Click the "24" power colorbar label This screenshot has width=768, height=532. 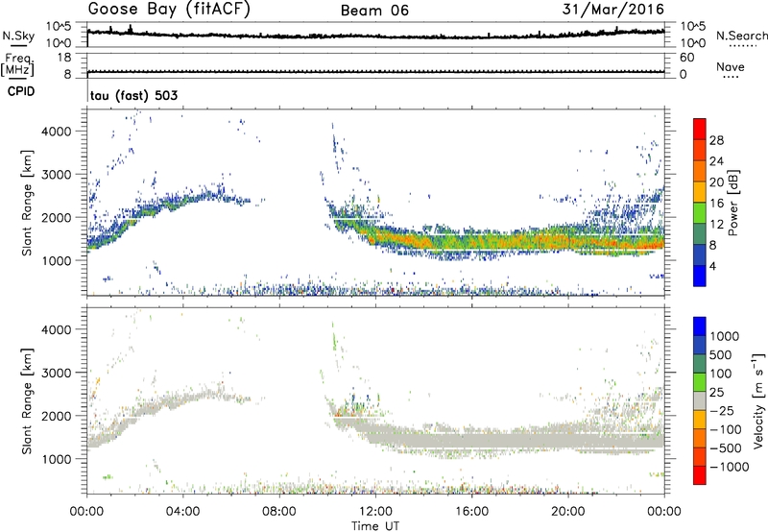coord(716,161)
